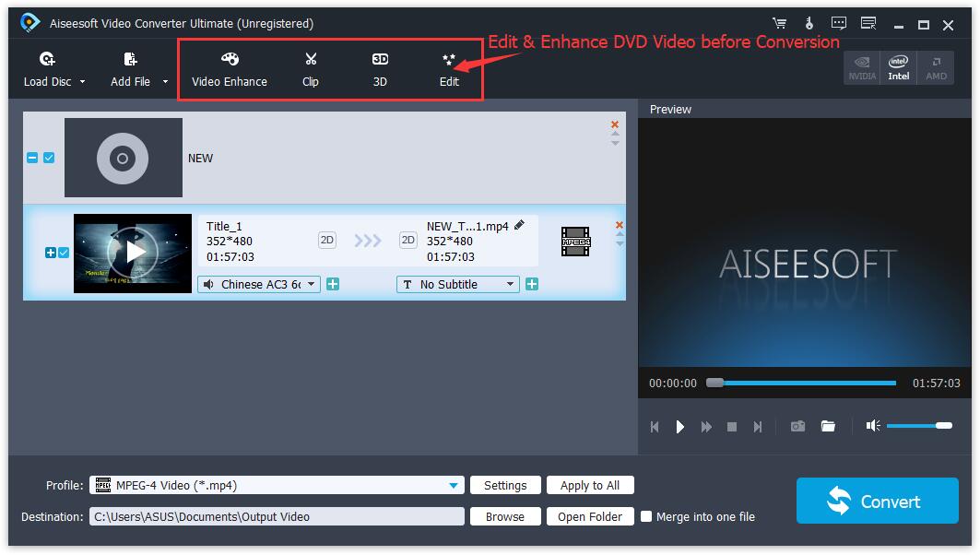Uncheck the NEW disc checkbox

click(x=49, y=158)
